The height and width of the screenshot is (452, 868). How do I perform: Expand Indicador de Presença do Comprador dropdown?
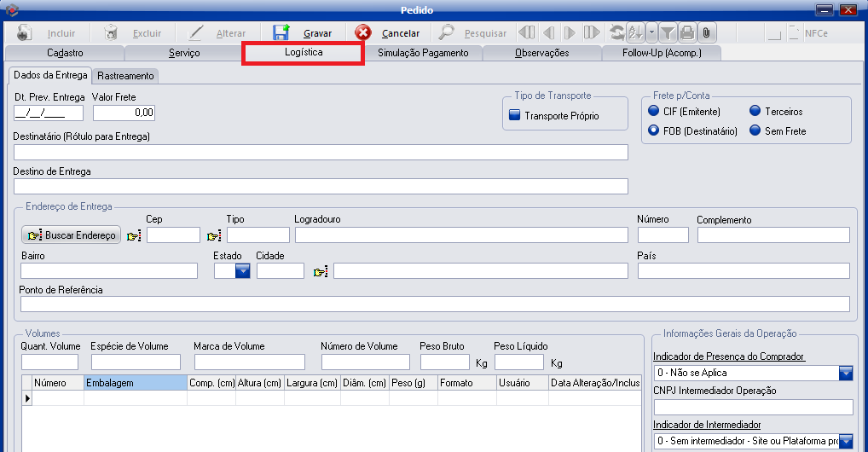(x=846, y=373)
